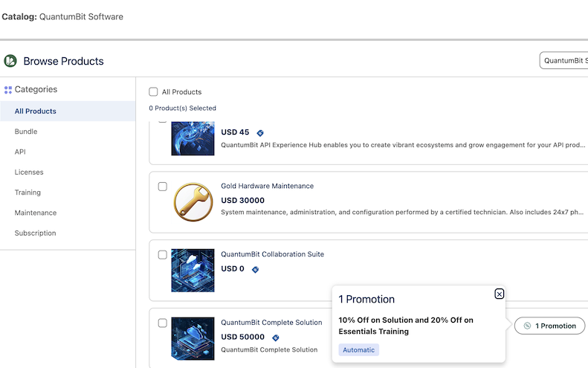Click the Browse Products green logo icon
The width and height of the screenshot is (588, 368).
click(10, 61)
